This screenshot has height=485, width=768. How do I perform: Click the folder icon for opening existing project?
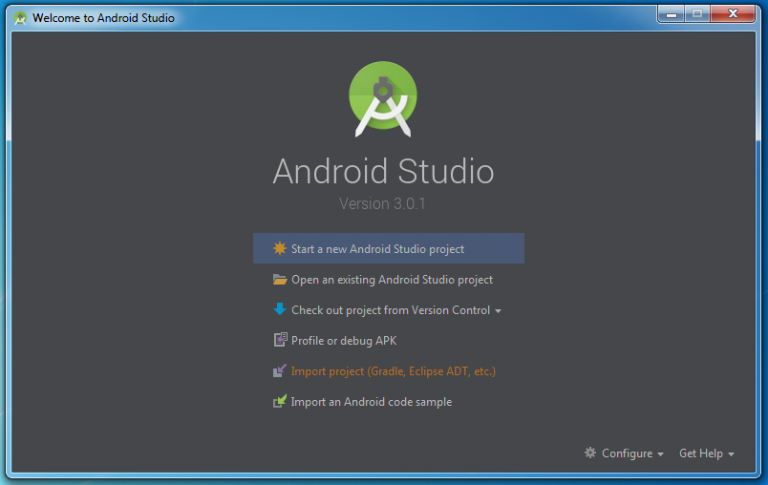click(280, 280)
